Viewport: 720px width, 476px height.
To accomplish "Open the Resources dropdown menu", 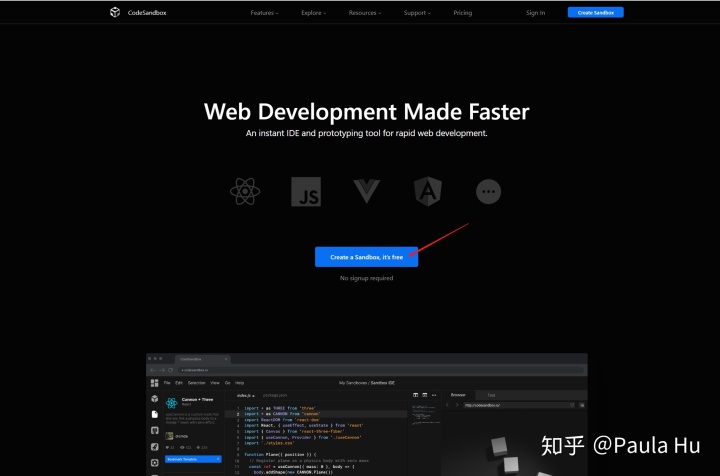I will [x=365, y=13].
